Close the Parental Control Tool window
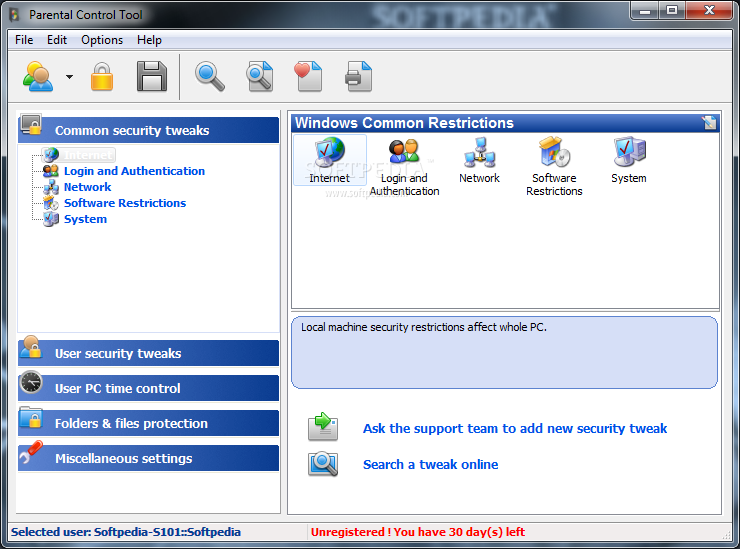Screen dimensions: 740x549 709,10
